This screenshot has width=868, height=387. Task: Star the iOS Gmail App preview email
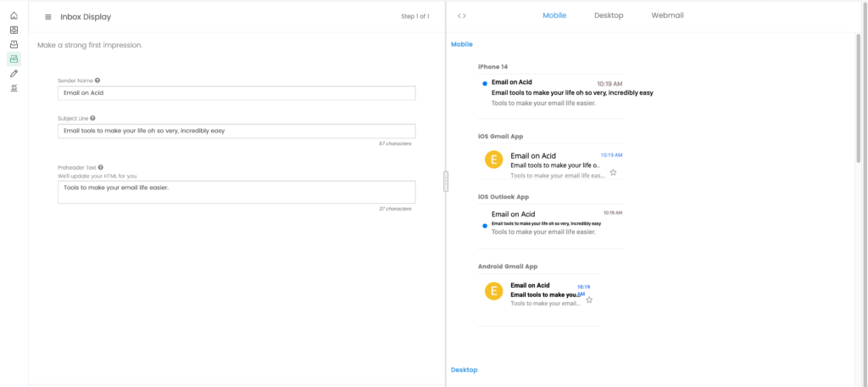pos(613,172)
